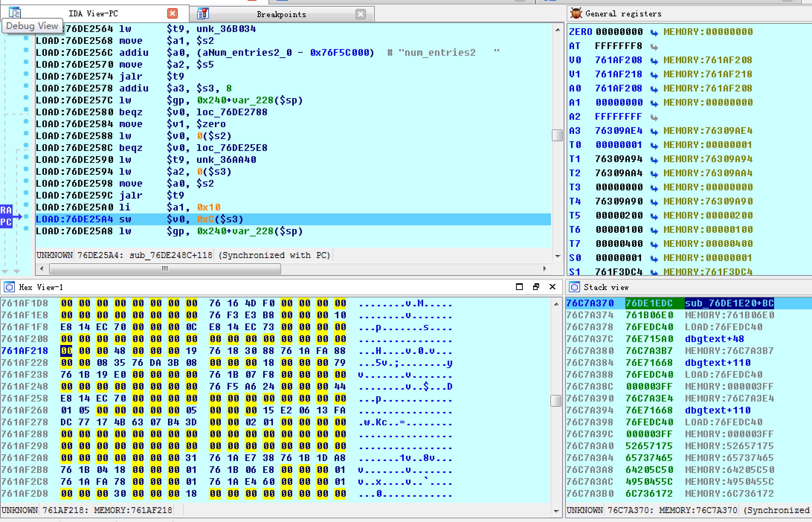Click jump arrow next to T1 register
The image size is (812, 522).
click(x=654, y=159)
